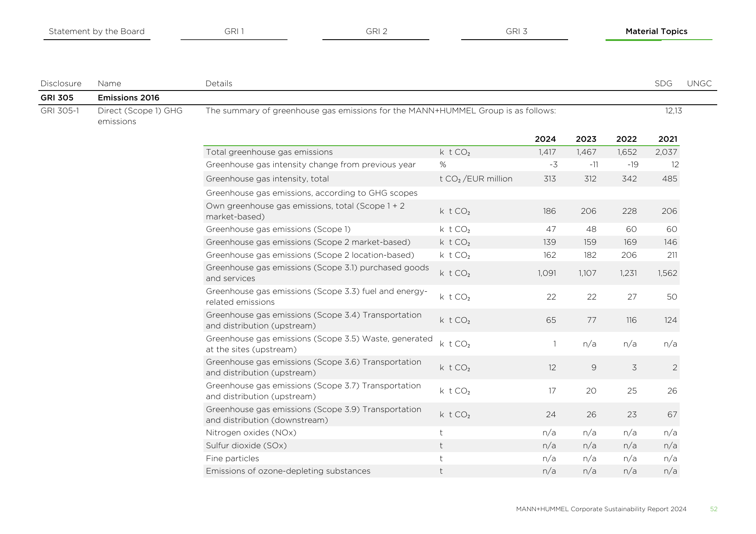Click the 1,417 total emissions value
The height and width of the screenshot is (534, 756).
pyautogui.click(x=547, y=152)
